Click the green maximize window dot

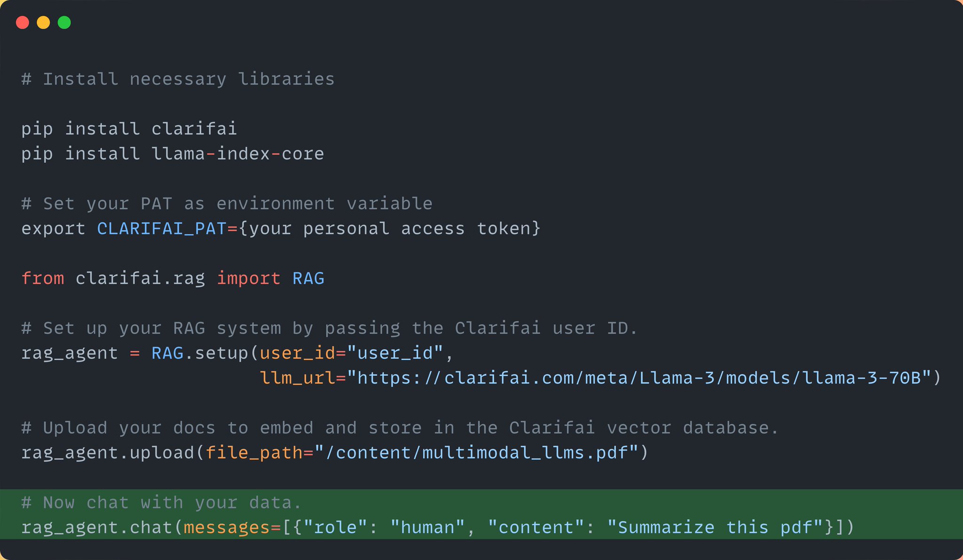pos(64,23)
